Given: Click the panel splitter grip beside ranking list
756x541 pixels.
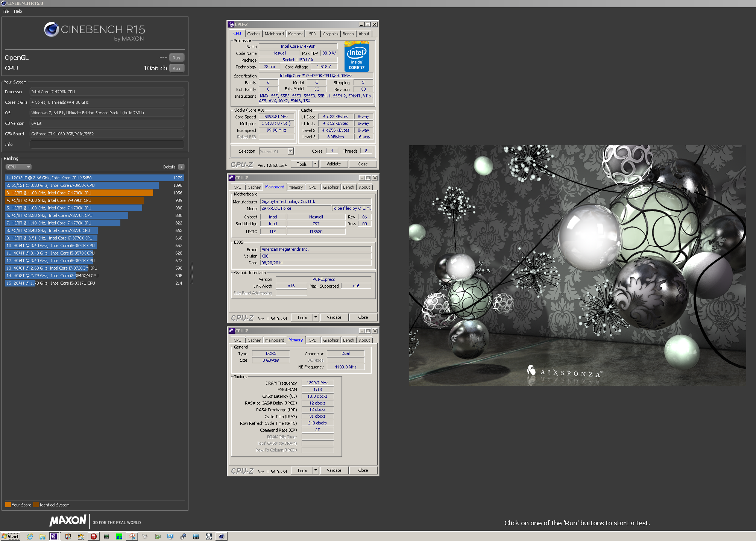Looking at the screenshot, I should pos(191,273).
